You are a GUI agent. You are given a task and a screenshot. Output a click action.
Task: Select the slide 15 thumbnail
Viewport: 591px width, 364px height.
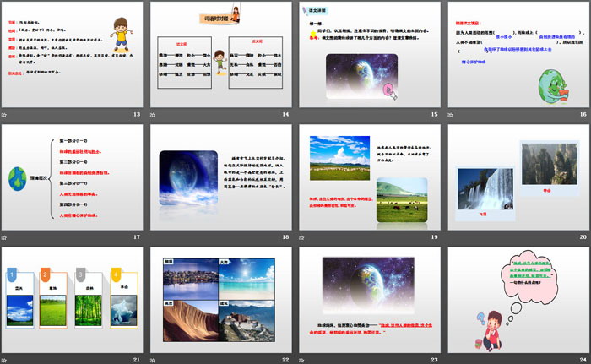pos(370,54)
